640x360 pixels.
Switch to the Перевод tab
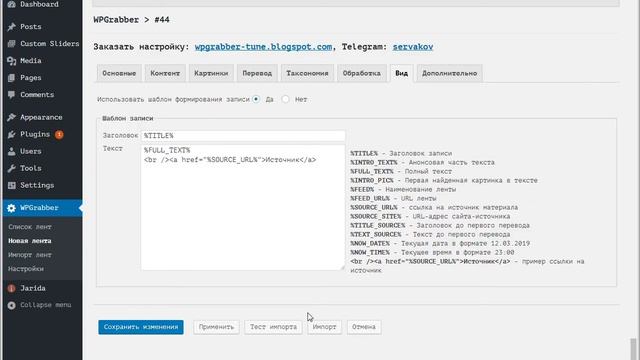tap(257, 73)
